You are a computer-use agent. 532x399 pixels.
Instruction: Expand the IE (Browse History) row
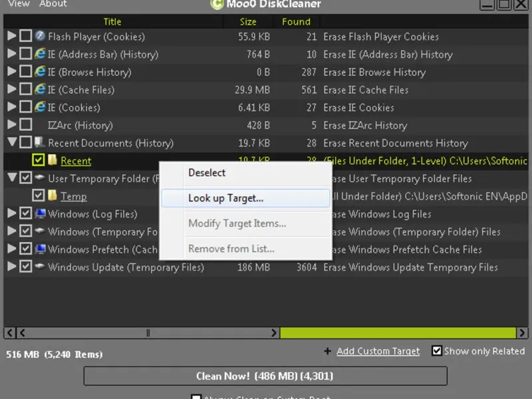[x=12, y=71]
